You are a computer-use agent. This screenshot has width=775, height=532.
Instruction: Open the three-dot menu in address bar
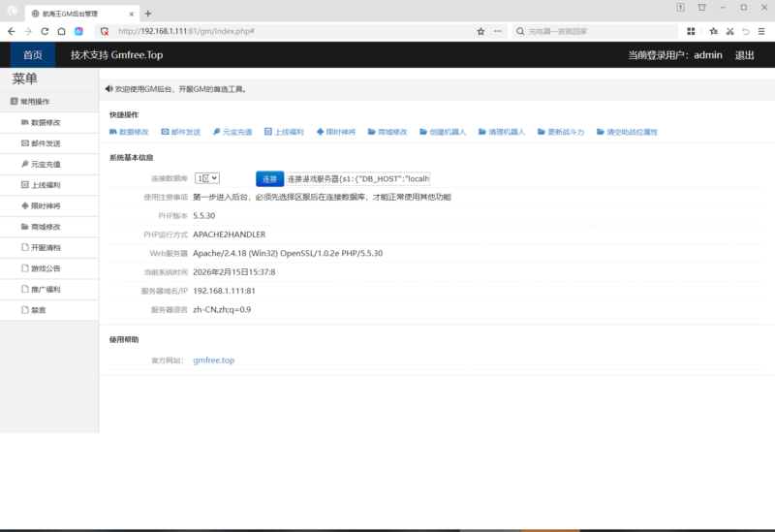tap(497, 31)
